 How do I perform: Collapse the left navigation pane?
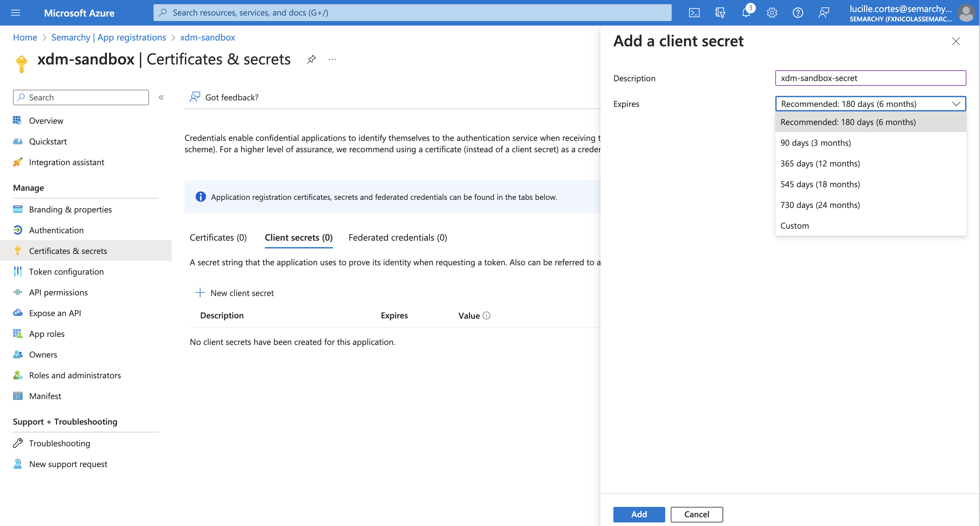click(x=161, y=97)
